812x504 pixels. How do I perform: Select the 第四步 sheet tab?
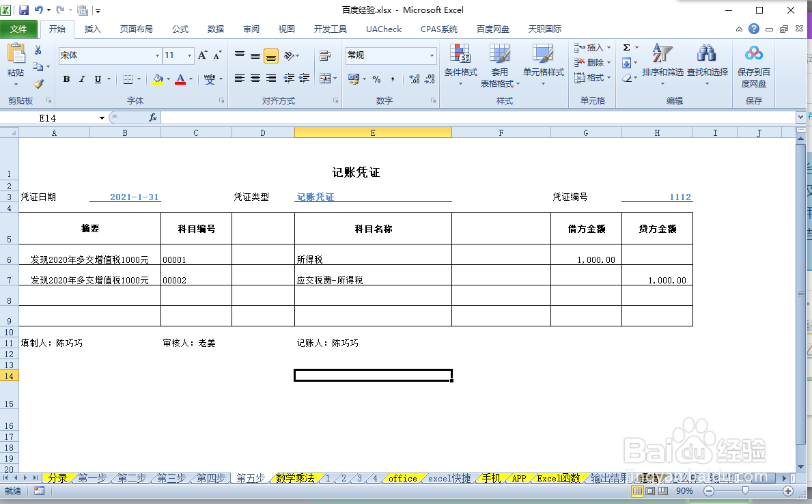(211, 478)
